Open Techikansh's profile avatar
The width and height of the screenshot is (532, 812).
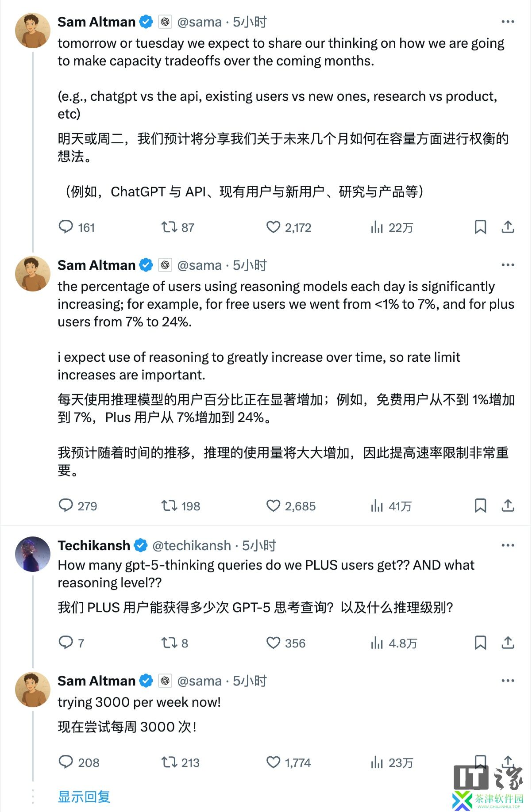point(33,554)
